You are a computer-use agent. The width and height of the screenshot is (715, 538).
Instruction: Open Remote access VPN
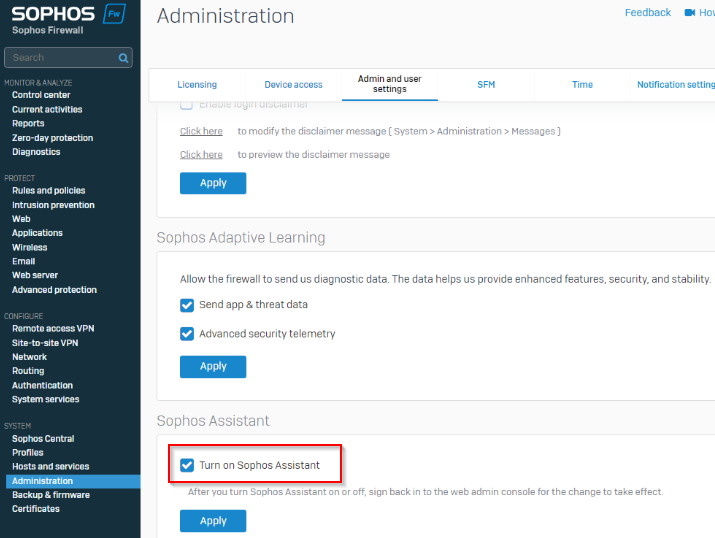pos(53,329)
